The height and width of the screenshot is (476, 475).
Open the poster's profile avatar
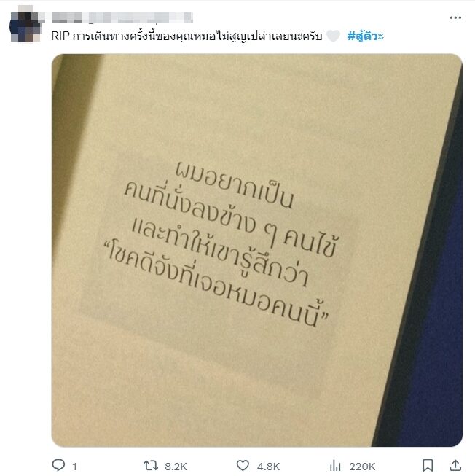[x=25, y=23]
